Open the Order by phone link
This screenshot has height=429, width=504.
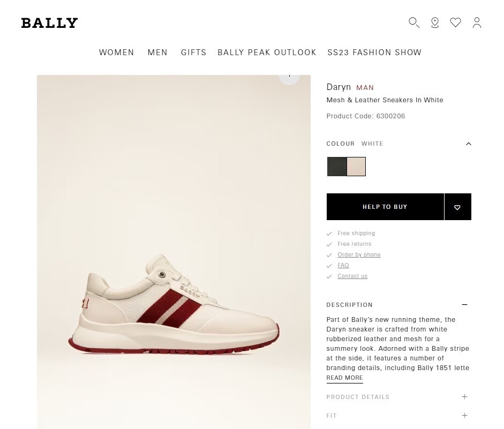359,255
